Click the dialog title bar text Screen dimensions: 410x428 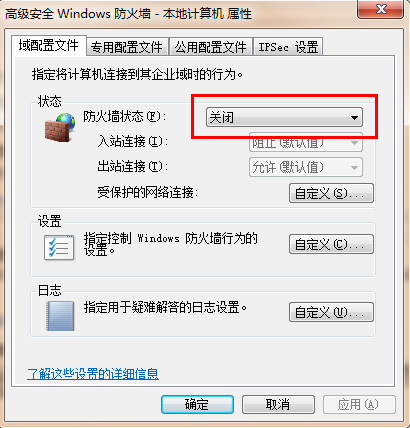click(x=128, y=14)
